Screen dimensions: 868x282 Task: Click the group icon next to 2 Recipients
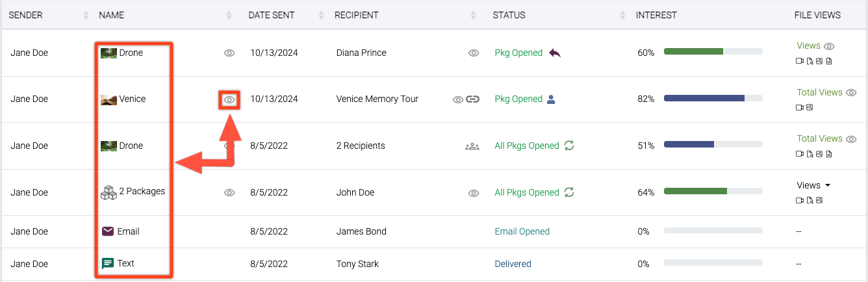pos(472,146)
